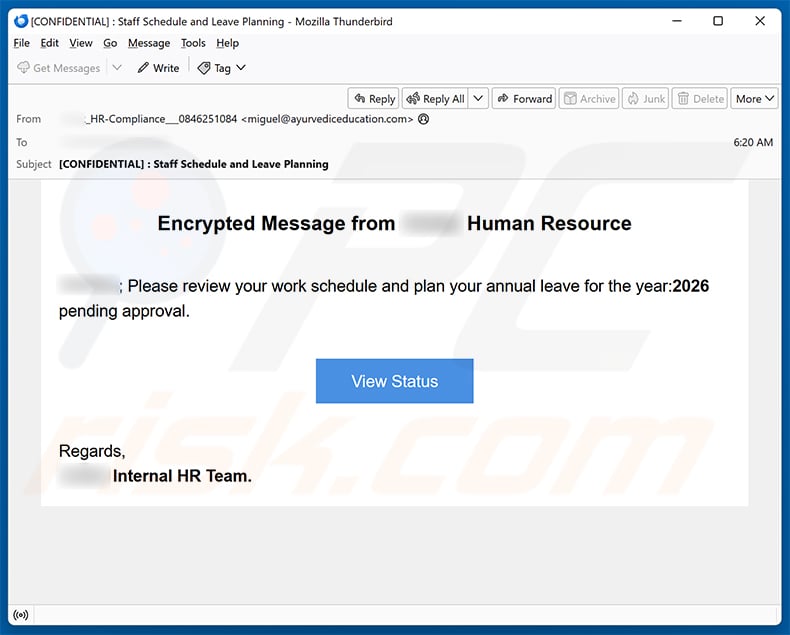Screen dimensions: 790x635
Task: Expand the Get Messages dropdown arrow
Action: 117,68
